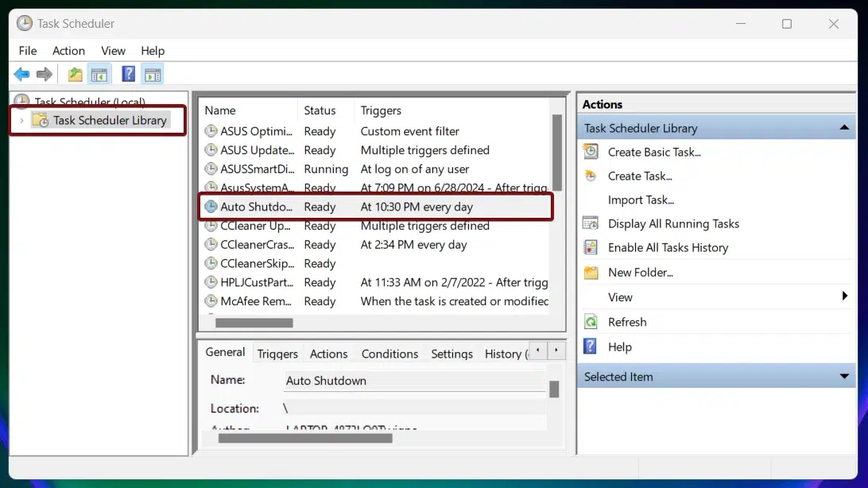Image resolution: width=868 pixels, height=488 pixels.
Task: Open the View submenu arrow
Action: [845, 296]
